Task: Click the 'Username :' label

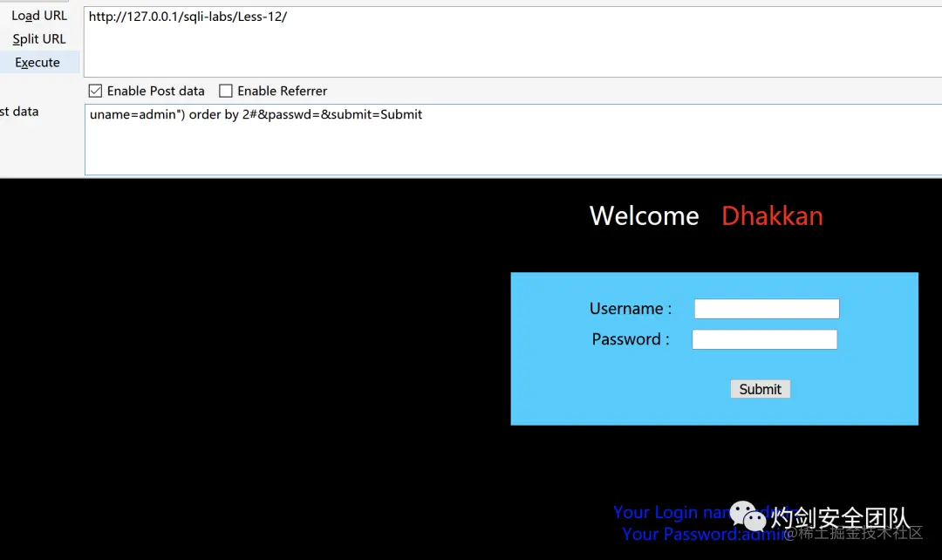Action: [x=631, y=309]
